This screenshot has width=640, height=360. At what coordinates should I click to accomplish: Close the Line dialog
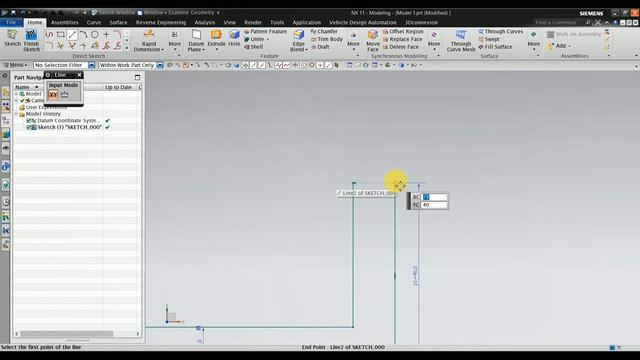(80, 75)
